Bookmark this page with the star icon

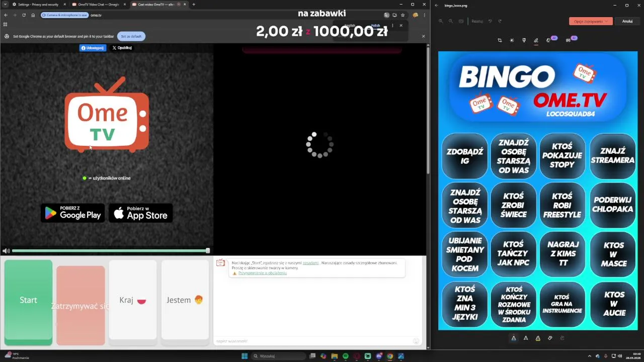(x=403, y=15)
